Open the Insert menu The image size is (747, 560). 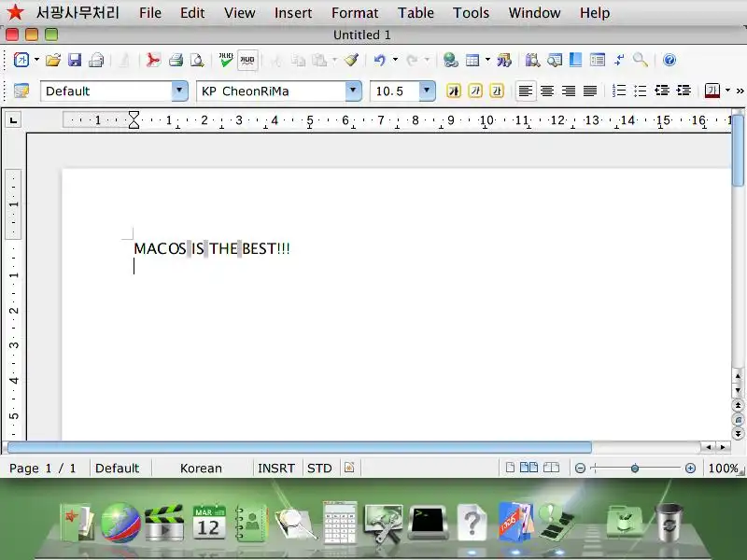tap(293, 13)
